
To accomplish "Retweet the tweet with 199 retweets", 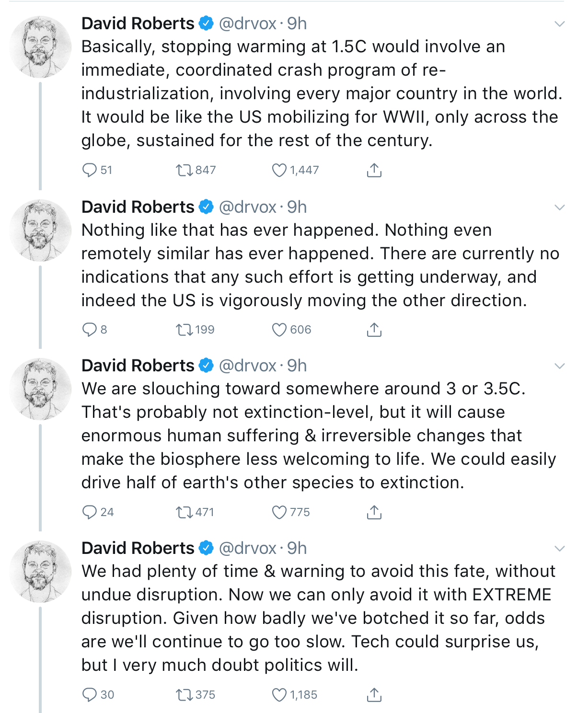I will point(184,330).
